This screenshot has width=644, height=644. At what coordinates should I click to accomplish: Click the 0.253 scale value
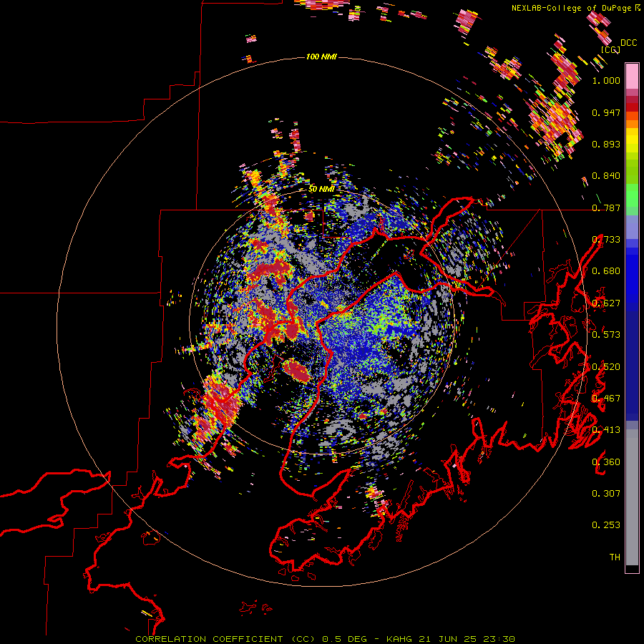[x=606, y=525]
